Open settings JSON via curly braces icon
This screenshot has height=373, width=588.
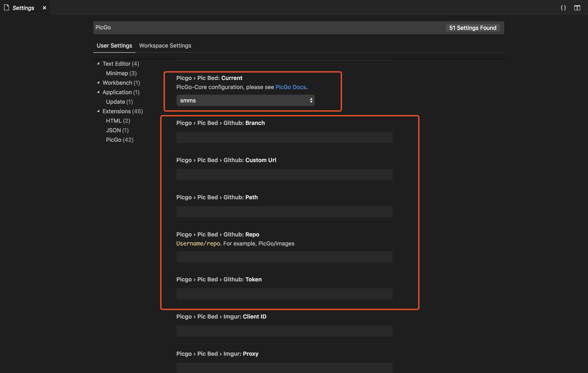click(563, 8)
